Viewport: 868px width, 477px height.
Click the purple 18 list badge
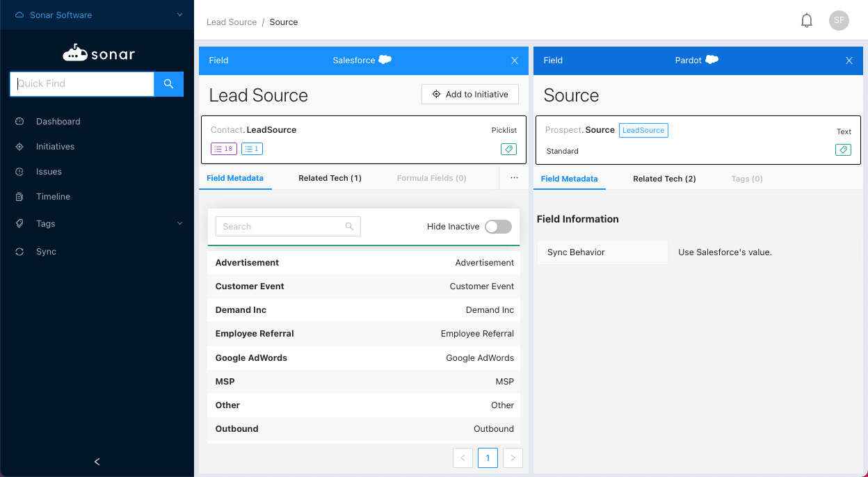[x=224, y=149]
